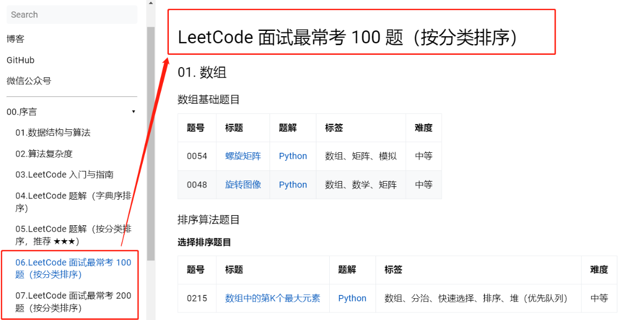Viewport: 644px width, 320px height.
Task: Click the page title LeetCode 面试最常考 100 题
Action: point(347,37)
